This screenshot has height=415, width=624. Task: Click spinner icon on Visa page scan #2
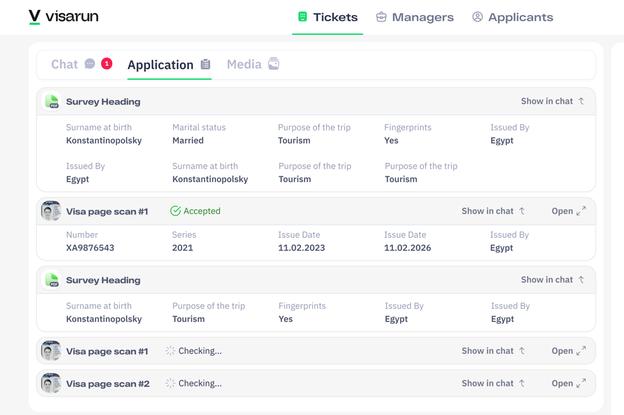point(170,383)
